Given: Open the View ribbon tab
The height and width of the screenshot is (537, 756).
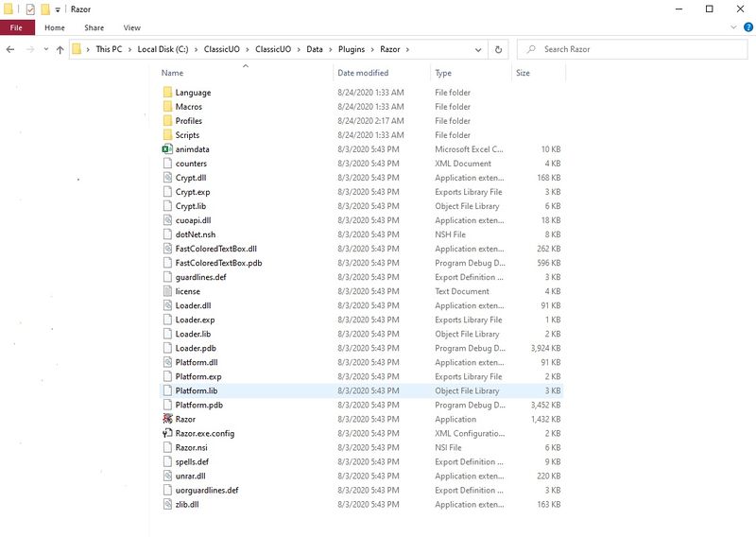Looking at the screenshot, I should pyautogui.click(x=131, y=28).
